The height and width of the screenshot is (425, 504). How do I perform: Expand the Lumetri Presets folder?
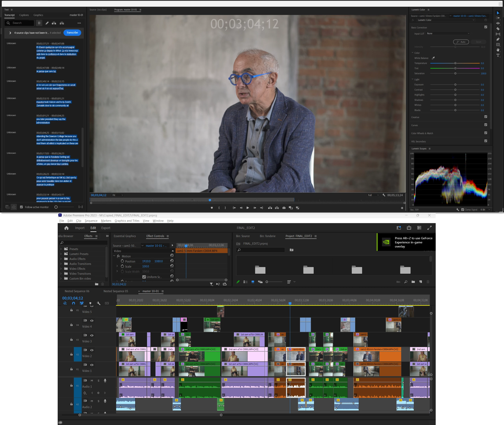point(61,254)
